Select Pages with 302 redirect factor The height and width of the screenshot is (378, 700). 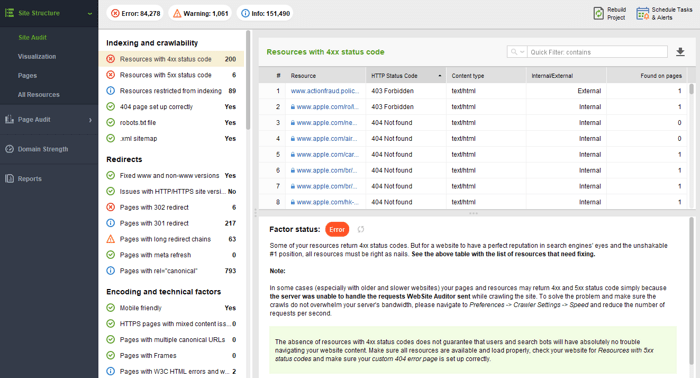click(x=171, y=207)
